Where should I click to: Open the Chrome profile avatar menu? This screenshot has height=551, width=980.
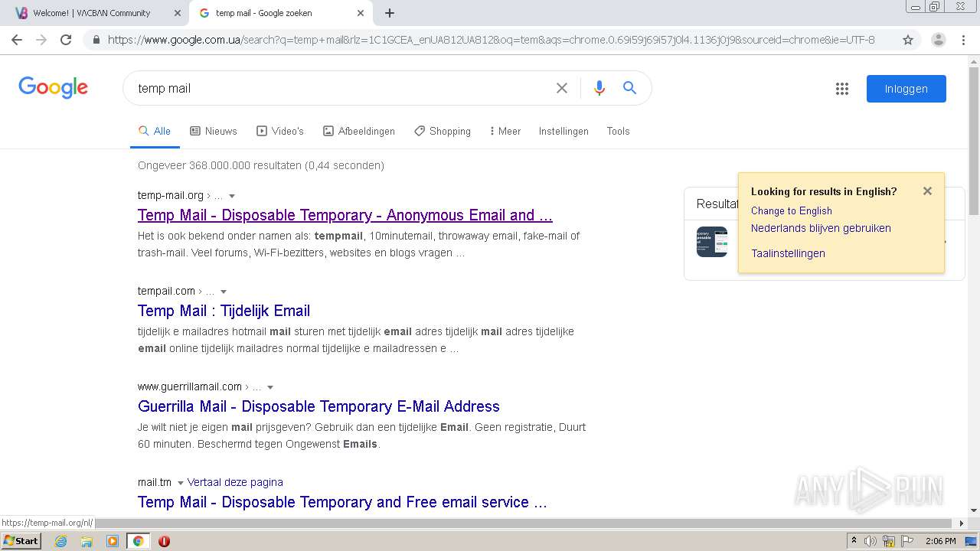938,40
